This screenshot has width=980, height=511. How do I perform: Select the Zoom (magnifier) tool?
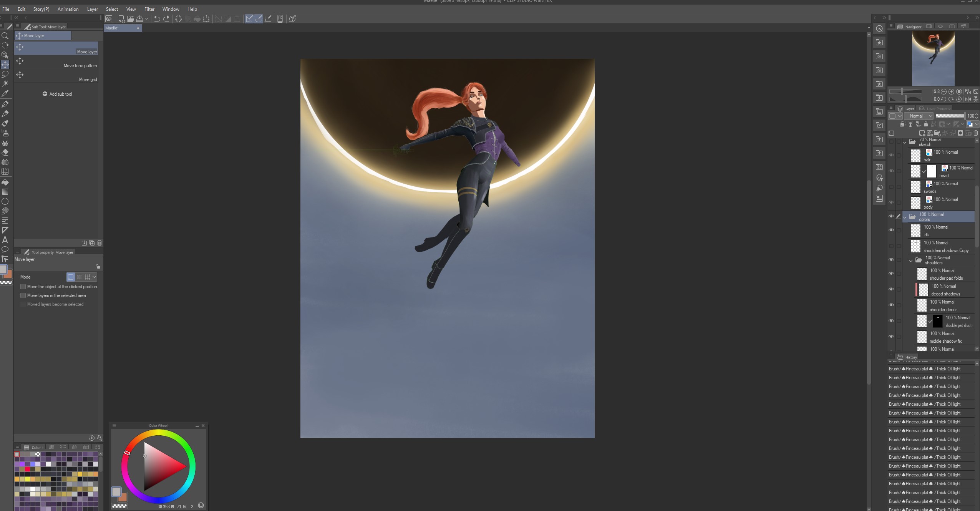coord(5,36)
